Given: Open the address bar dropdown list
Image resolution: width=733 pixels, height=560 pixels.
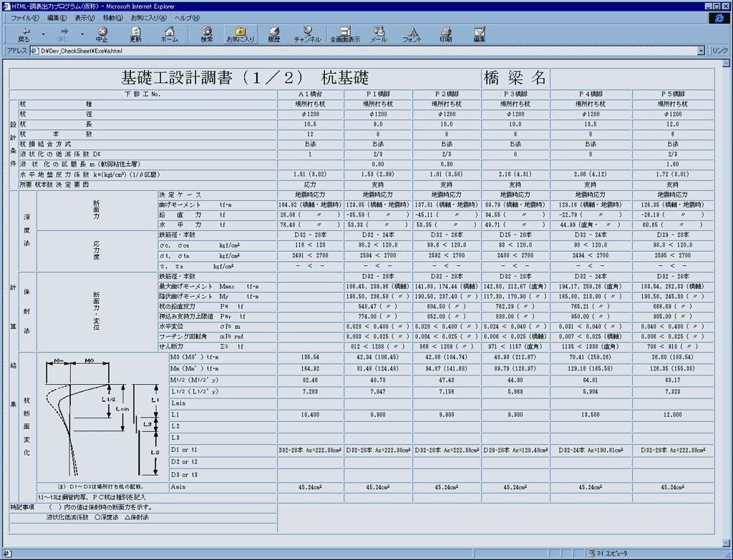Looking at the screenshot, I should (702, 51).
